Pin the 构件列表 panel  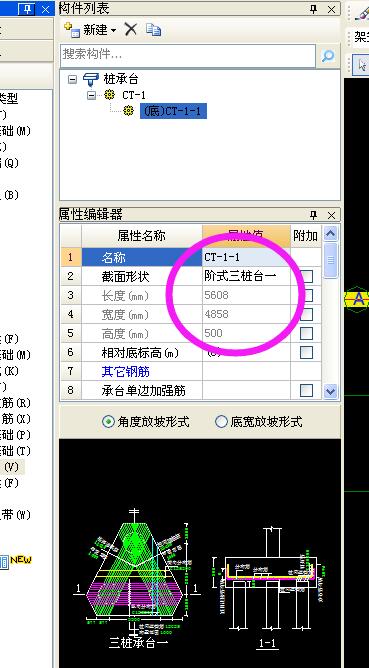click(314, 9)
